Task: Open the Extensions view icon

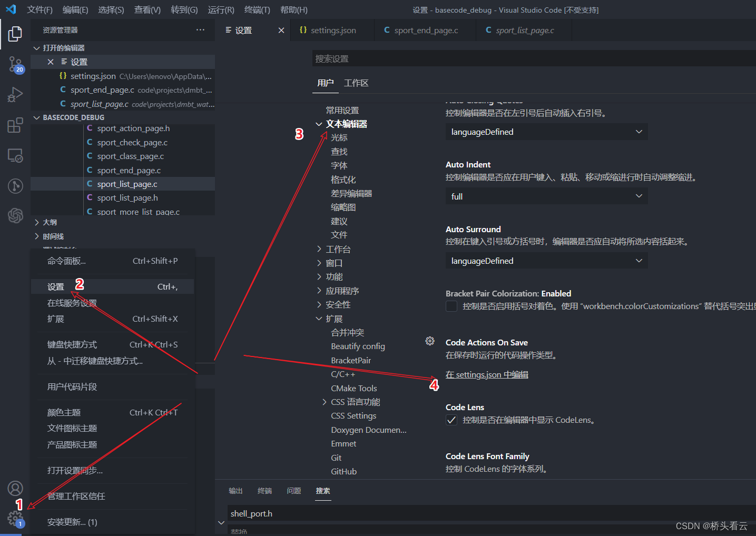Action: point(15,125)
